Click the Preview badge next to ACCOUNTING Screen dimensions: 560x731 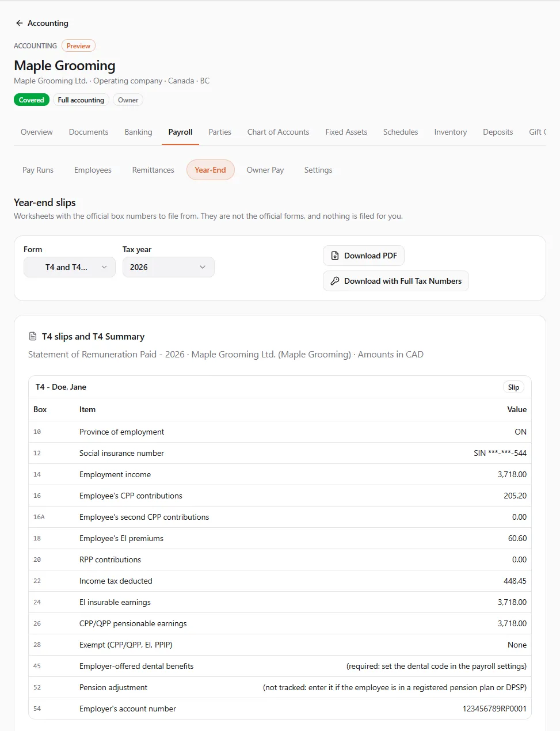[x=78, y=46]
